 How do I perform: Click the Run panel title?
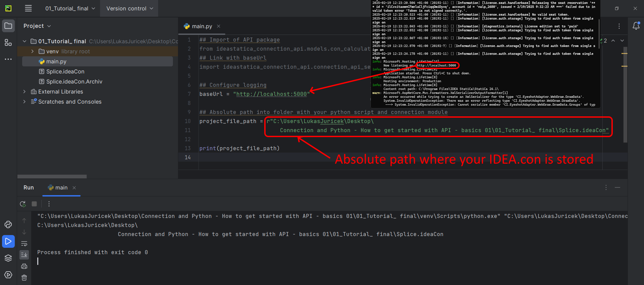(29, 188)
